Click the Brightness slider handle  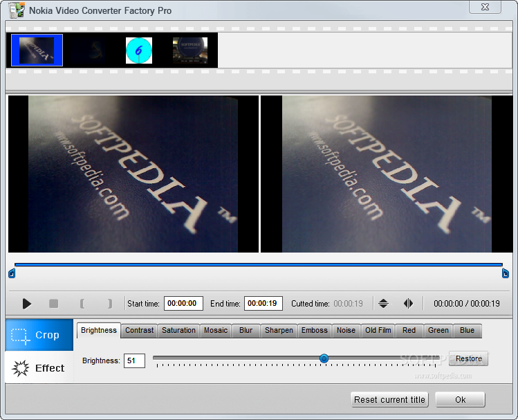click(324, 358)
